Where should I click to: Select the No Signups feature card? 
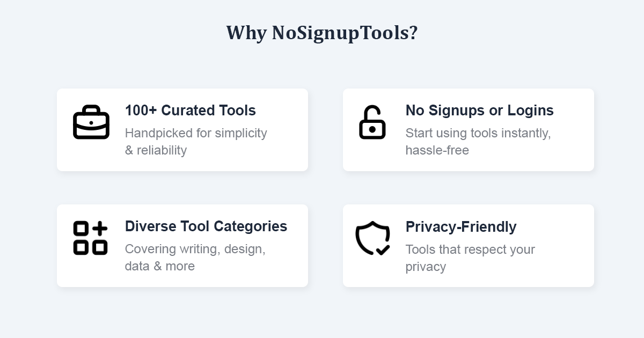pos(468,129)
